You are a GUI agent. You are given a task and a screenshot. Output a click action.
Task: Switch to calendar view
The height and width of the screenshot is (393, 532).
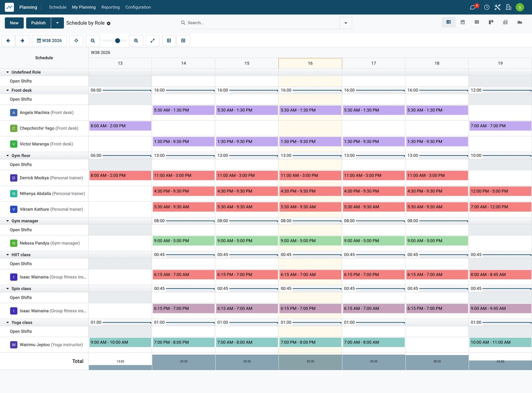pos(463,22)
